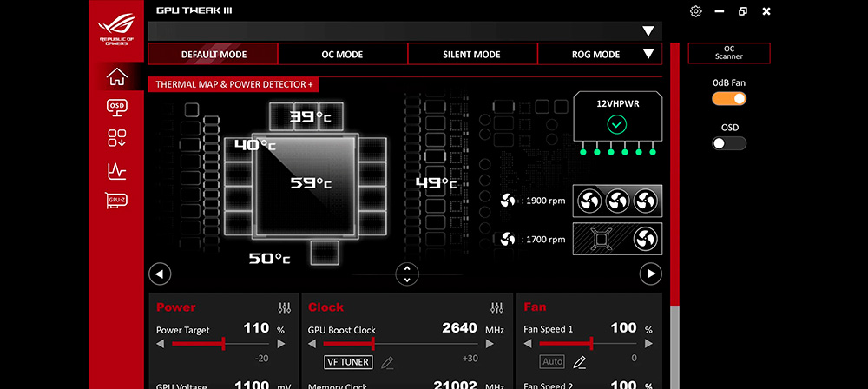
Task: Click the 1700 rpm fan reading
Action: tap(543, 240)
